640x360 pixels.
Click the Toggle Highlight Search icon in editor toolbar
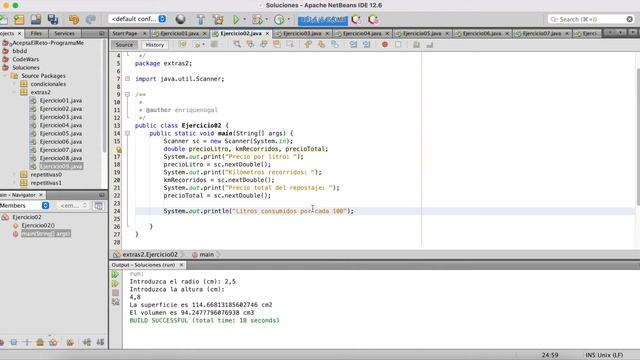click(277, 44)
